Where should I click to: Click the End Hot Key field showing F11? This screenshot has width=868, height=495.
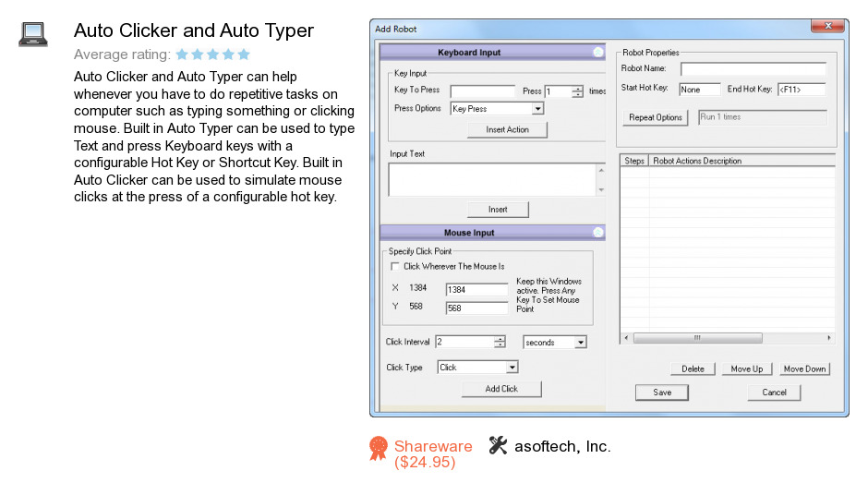point(802,90)
